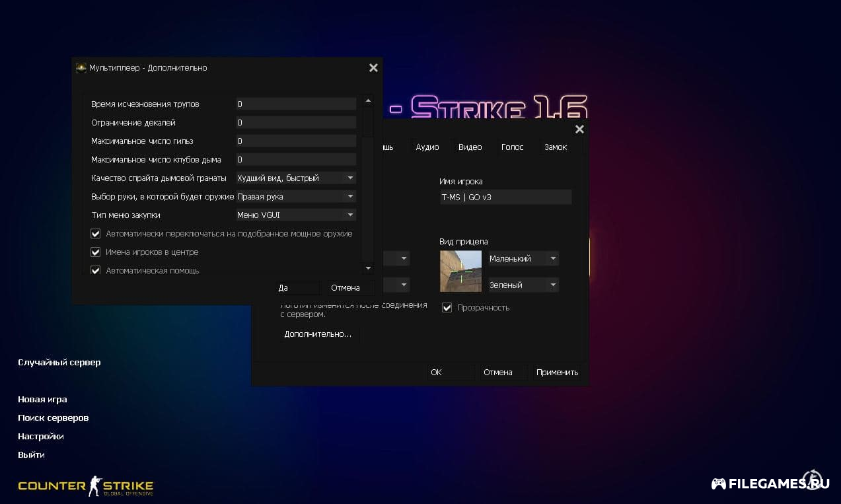Click the crosshair preview thumbnail
This screenshot has width=841, height=504.
461,271
